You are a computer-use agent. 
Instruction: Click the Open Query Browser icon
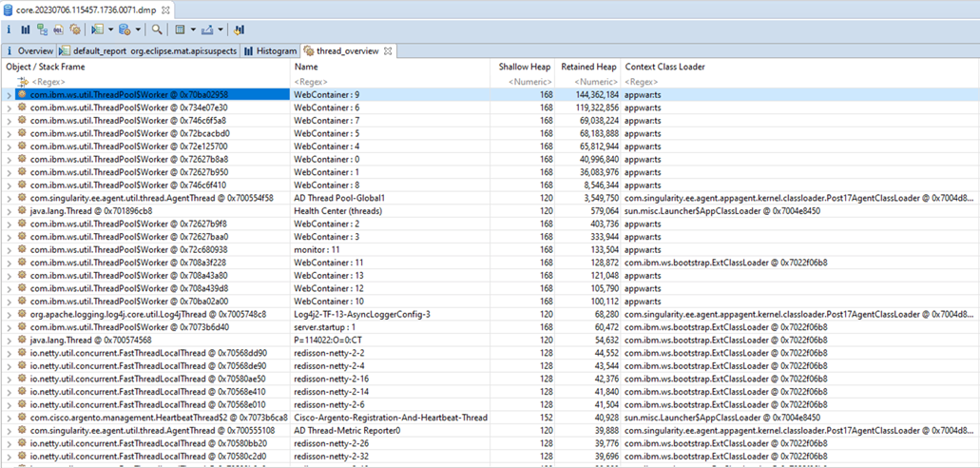point(125,30)
